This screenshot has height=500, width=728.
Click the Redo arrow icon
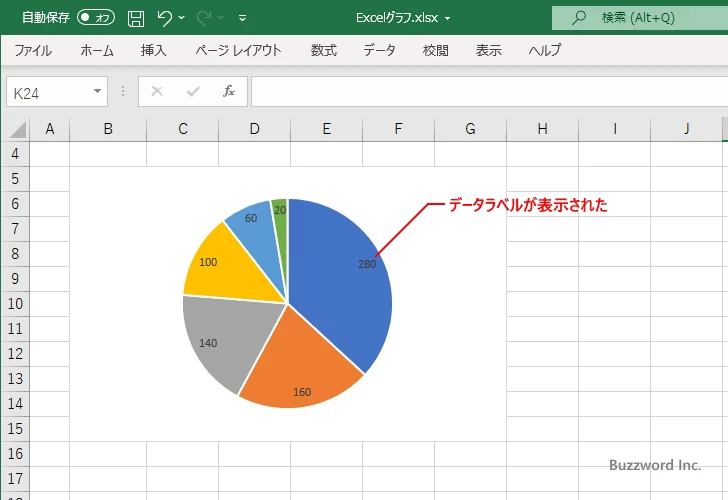204,18
